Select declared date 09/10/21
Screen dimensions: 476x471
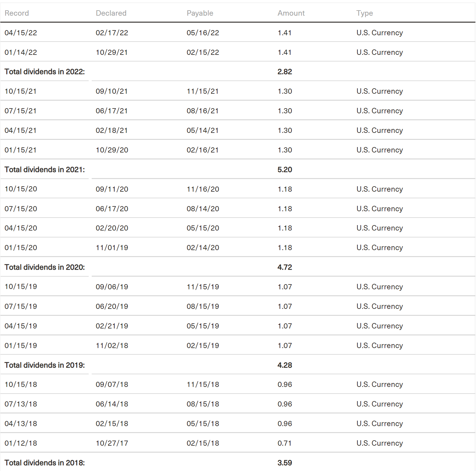click(112, 91)
